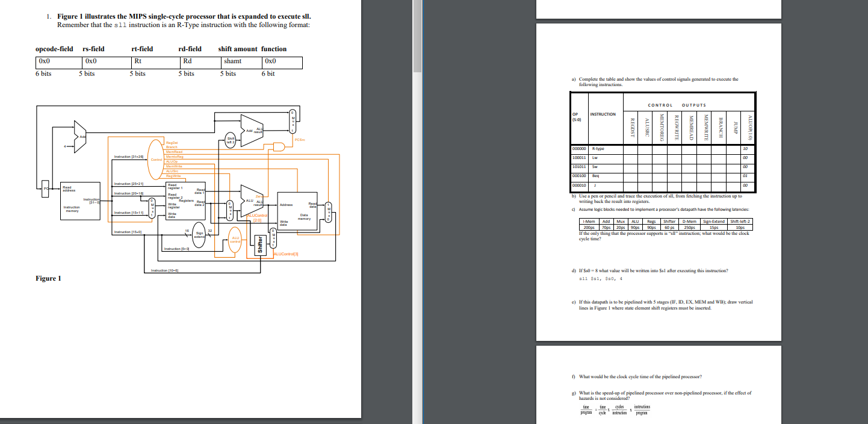Click the Figure 1 caption label
868x424 pixels.
pyautogui.click(x=48, y=278)
